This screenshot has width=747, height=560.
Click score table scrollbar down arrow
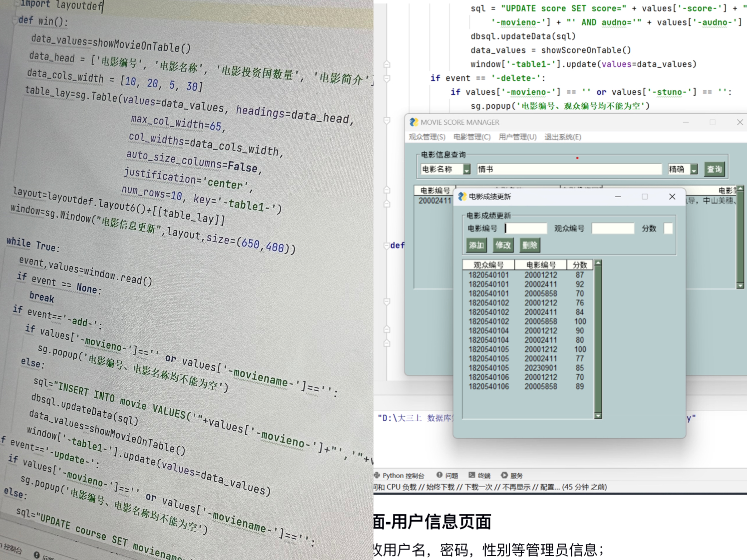point(598,416)
